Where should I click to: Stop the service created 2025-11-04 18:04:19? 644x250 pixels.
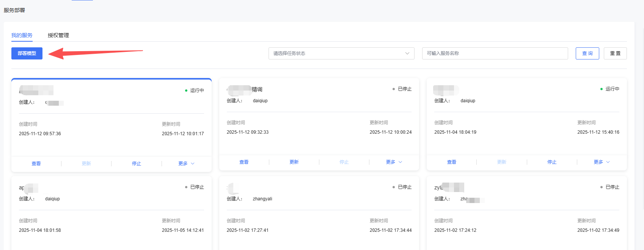coord(552,162)
